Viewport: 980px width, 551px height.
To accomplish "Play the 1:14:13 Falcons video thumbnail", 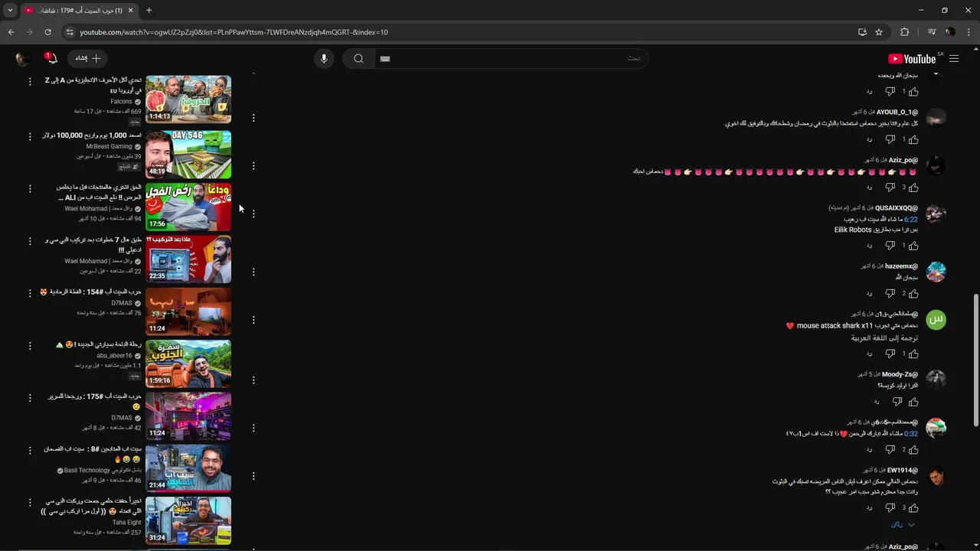I will pos(188,99).
